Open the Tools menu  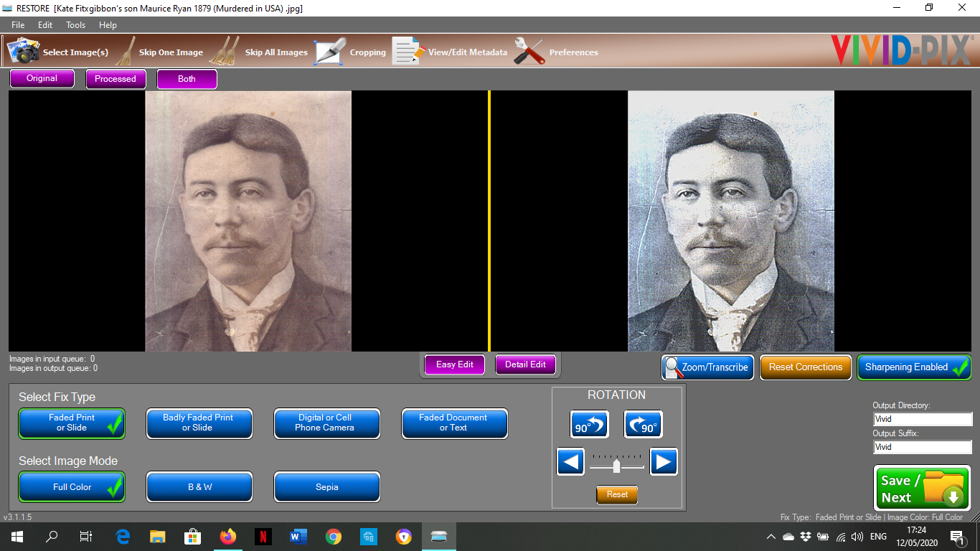click(x=75, y=25)
